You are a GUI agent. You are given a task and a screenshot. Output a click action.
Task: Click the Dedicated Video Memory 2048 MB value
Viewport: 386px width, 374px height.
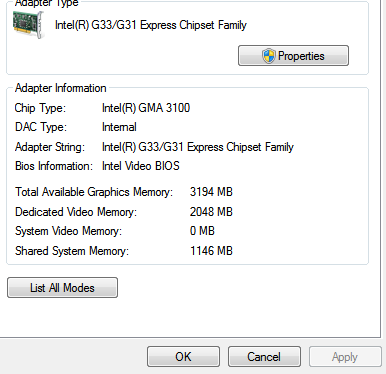point(211,212)
